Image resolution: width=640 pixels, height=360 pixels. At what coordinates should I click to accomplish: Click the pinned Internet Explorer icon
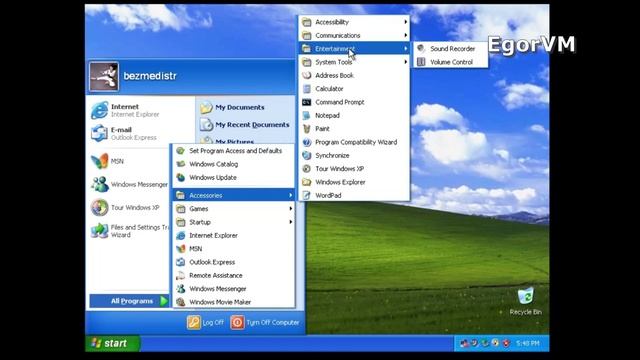pos(100,110)
